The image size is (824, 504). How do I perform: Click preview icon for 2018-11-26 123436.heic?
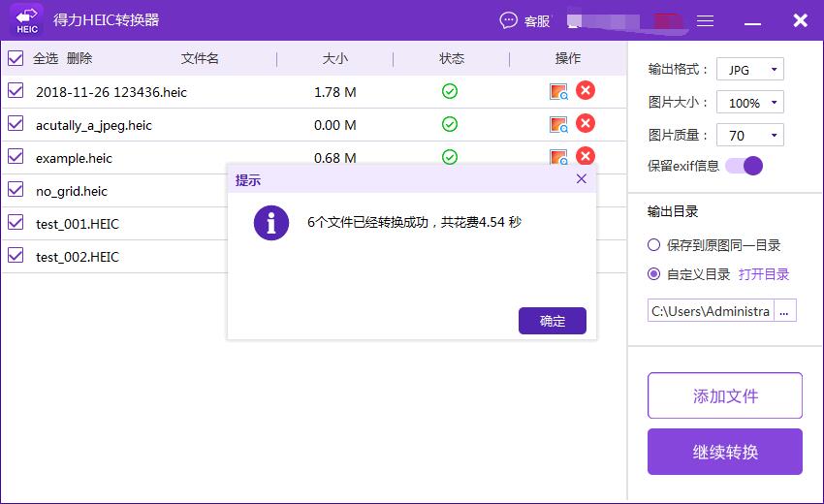coord(557,92)
